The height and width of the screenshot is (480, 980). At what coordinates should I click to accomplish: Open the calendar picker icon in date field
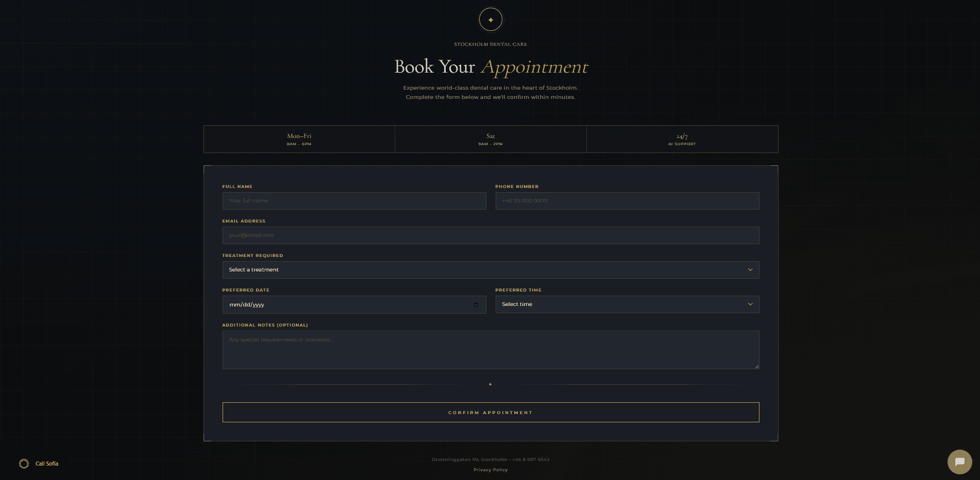click(x=476, y=305)
